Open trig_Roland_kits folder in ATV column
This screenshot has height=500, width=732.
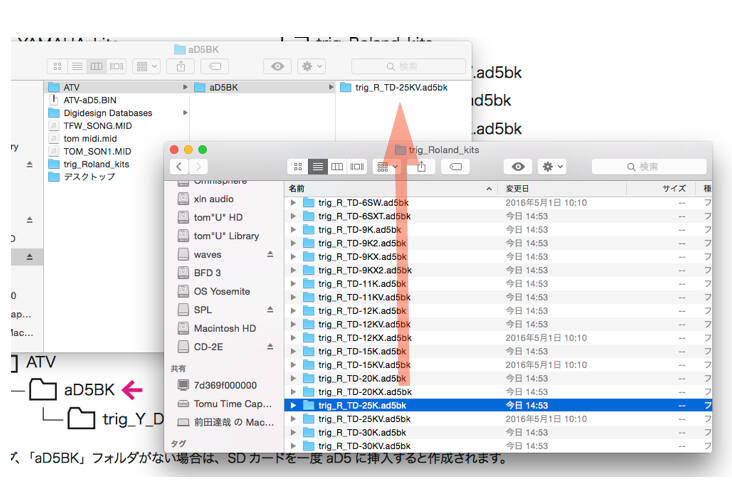click(x=97, y=164)
